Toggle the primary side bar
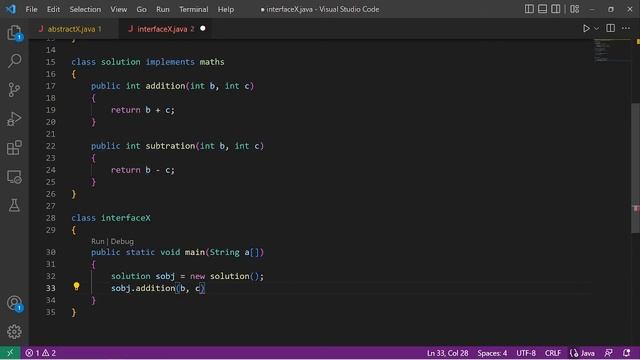640x360 pixels. (x=529, y=9)
